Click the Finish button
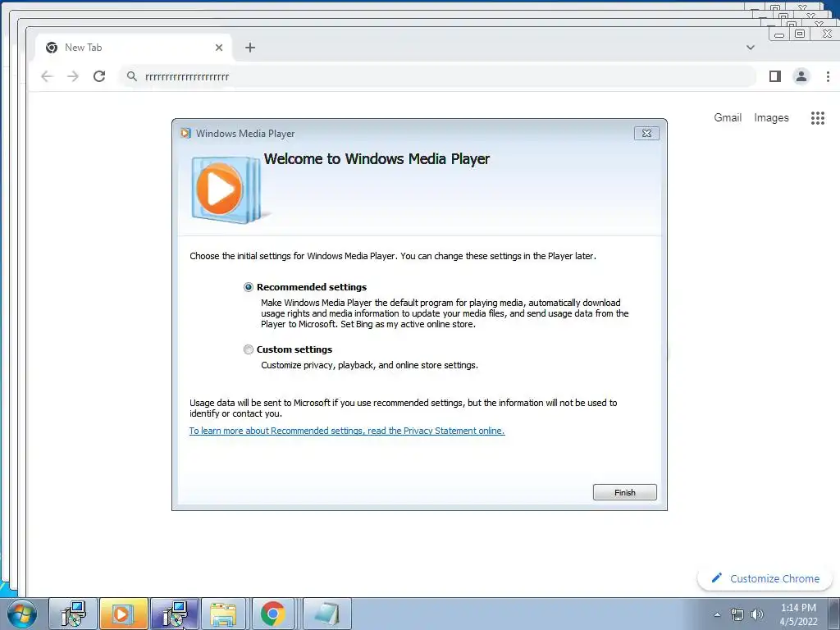The image size is (840, 630). 624,492
